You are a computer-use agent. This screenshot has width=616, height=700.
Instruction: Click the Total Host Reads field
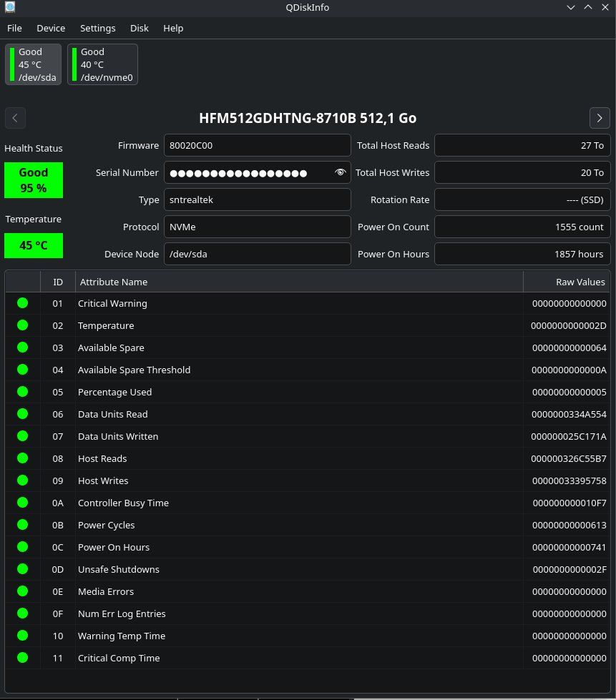(x=522, y=145)
